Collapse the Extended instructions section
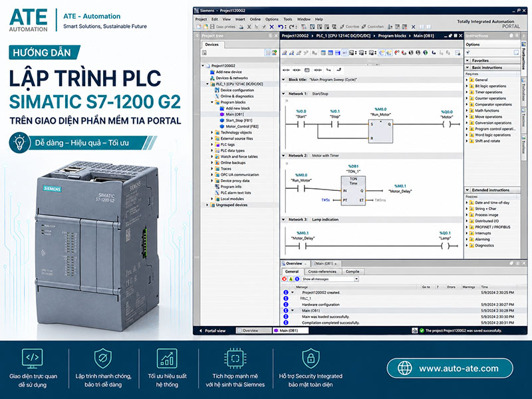 click(x=467, y=190)
